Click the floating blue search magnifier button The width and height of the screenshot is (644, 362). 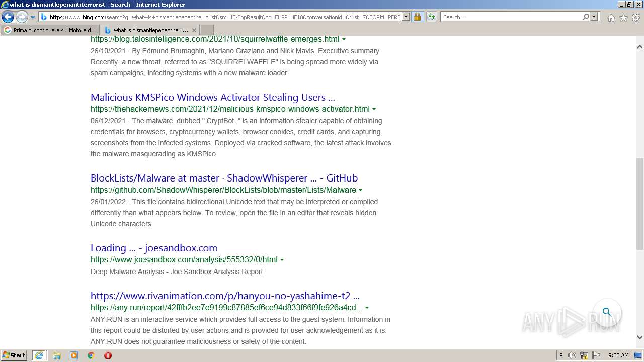[x=607, y=312]
